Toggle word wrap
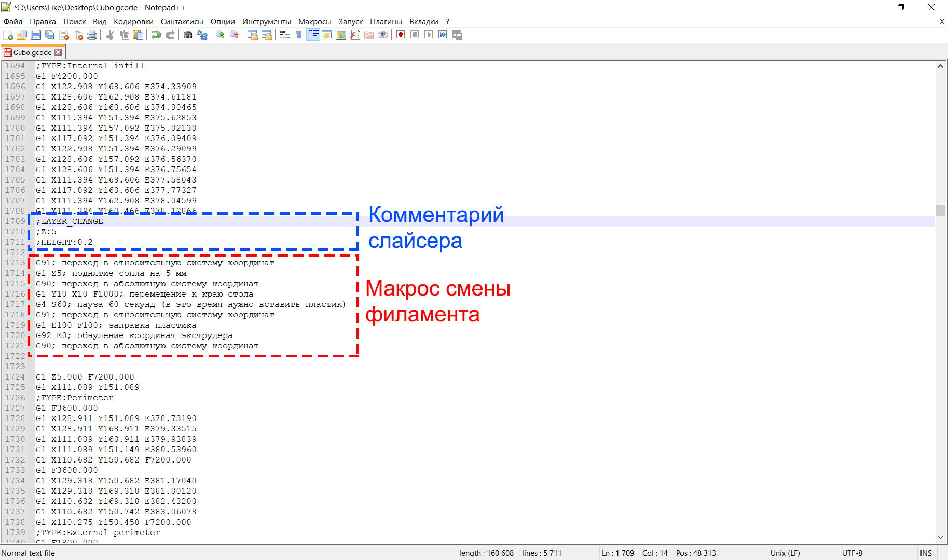Screen dimensions: 948x560 pos(284,35)
